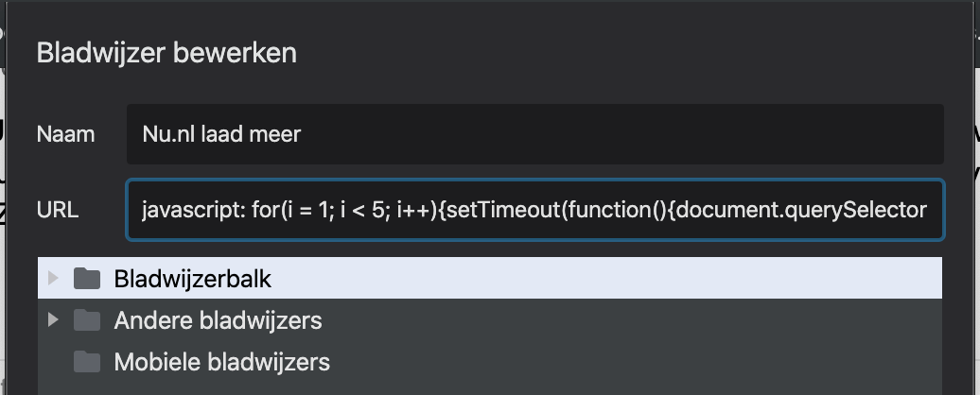980x395 pixels.
Task: Select the Andere bladwijzers folder label
Action: (218, 320)
